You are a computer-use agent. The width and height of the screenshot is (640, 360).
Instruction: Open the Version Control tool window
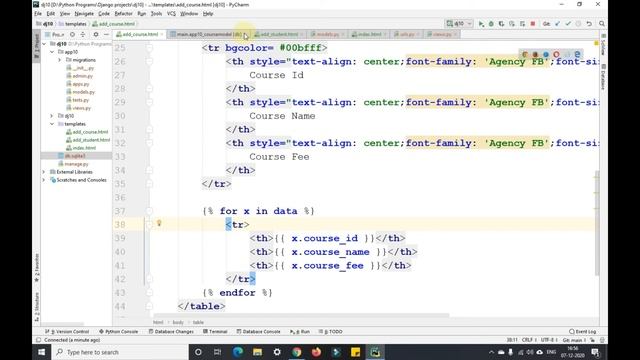(67, 331)
